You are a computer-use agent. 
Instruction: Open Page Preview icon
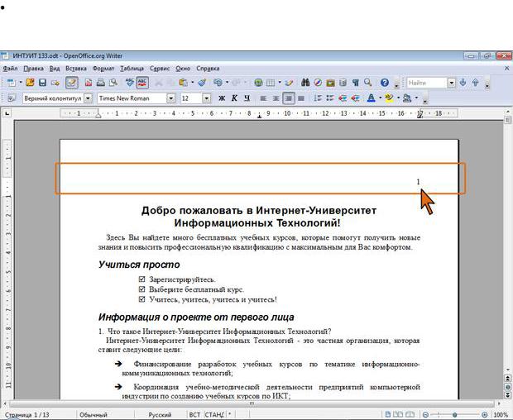(x=113, y=83)
